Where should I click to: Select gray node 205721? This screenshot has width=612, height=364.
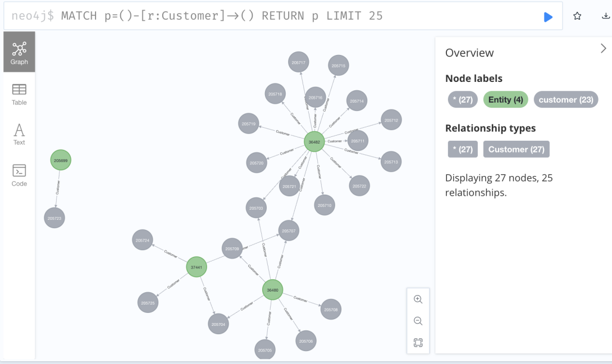point(289,186)
